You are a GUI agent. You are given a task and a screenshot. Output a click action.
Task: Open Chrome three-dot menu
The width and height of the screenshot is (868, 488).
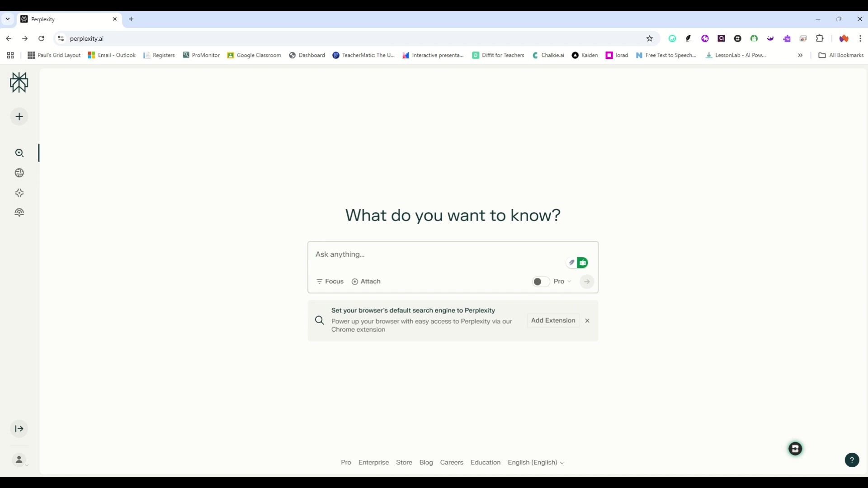tap(860, 38)
